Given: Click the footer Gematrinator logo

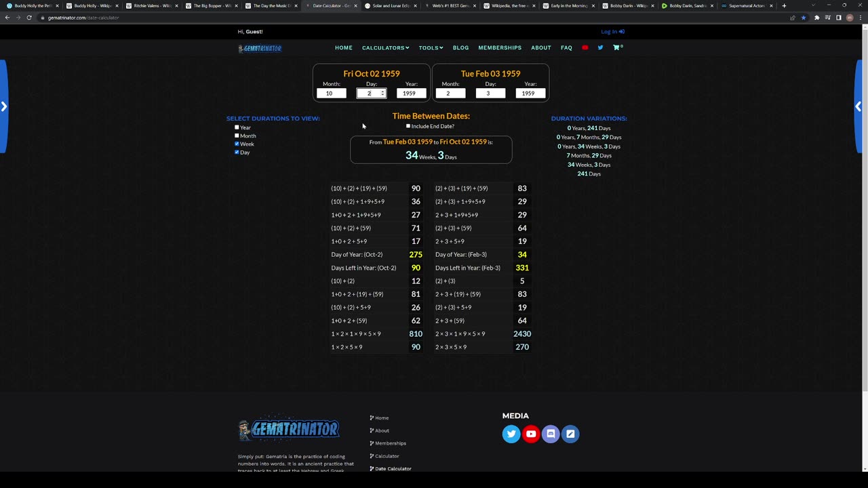Looking at the screenshot, I should click(x=289, y=429).
